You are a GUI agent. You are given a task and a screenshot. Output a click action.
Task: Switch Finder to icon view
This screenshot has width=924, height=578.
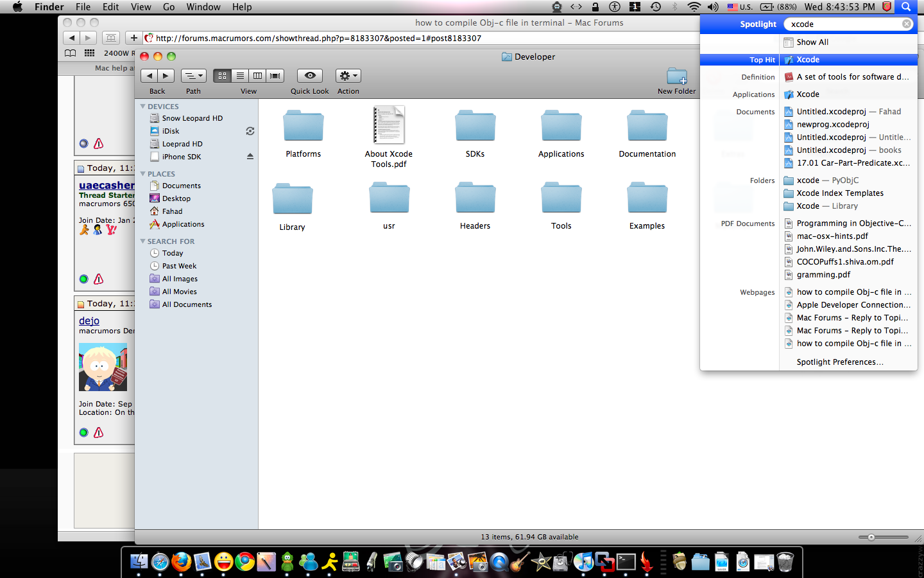pyautogui.click(x=222, y=76)
